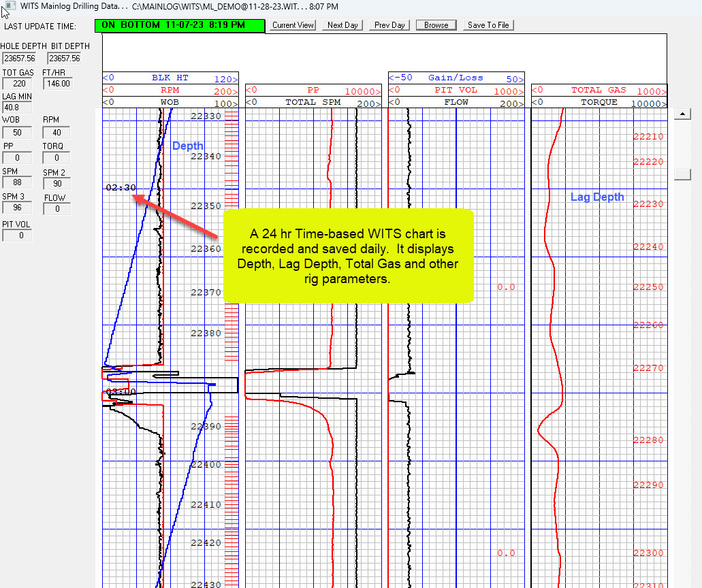Select the BIT DEPTH value field
Screen dimensions: 702x588
65,59
